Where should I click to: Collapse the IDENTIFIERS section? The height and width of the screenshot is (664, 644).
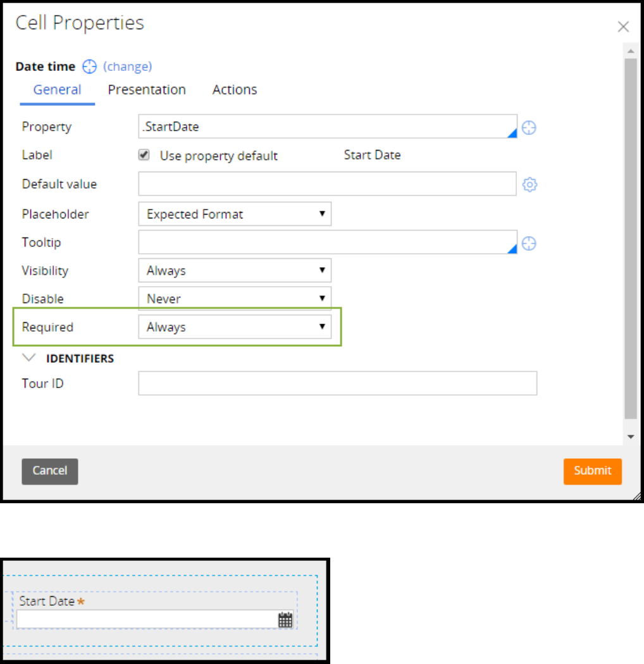(29, 358)
